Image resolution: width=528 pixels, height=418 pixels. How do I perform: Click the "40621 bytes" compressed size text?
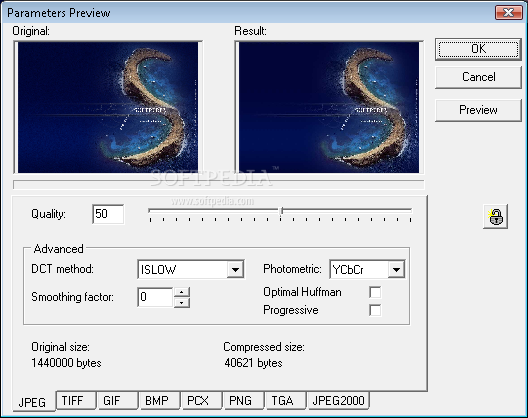(253, 363)
